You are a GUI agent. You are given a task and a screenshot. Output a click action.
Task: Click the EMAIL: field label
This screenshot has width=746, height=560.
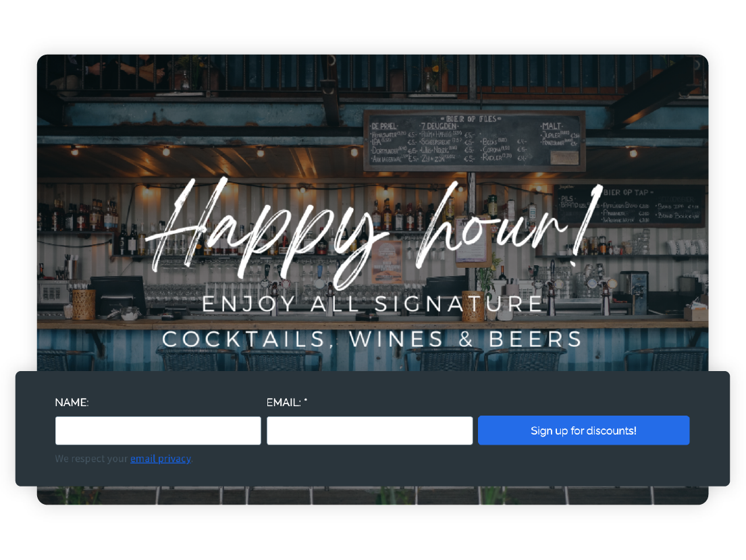pyautogui.click(x=284, y=402)
